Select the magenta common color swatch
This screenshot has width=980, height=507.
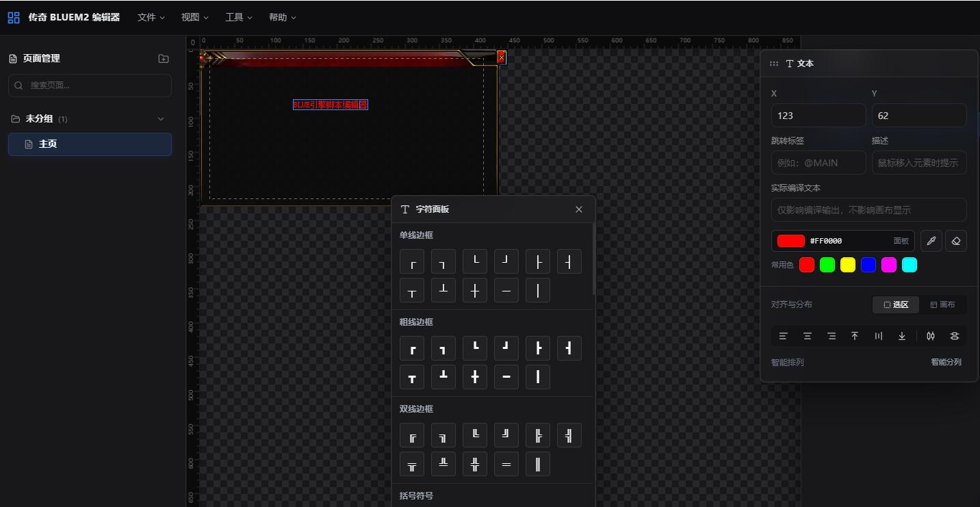click(x=889, y=265)
